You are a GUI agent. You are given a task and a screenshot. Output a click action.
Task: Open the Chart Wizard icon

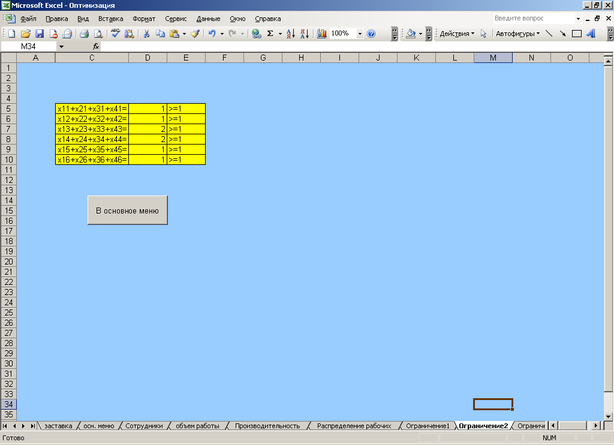click(x=321, y=33)
